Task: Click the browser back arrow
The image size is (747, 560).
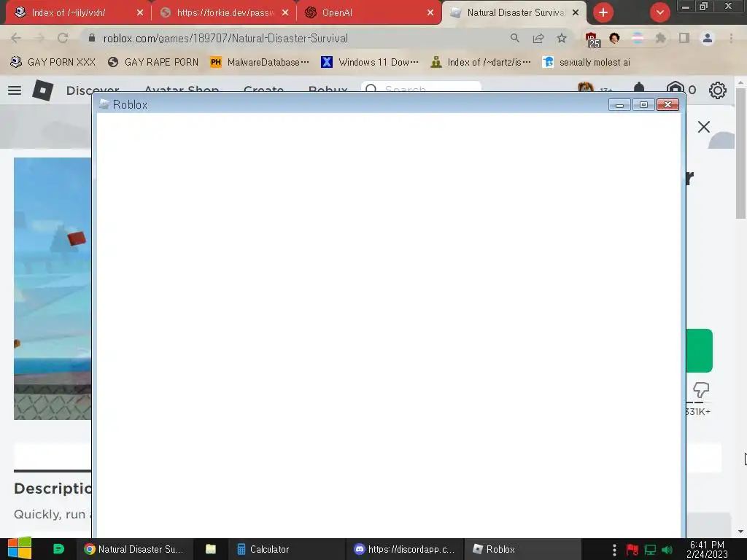Action: (x=16, y=38)
